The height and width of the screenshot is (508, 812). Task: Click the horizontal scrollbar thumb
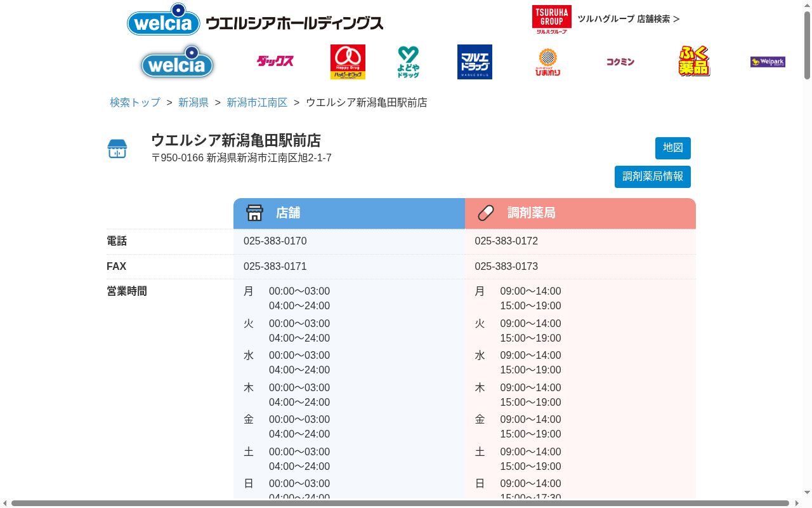(x=400, y=504)
